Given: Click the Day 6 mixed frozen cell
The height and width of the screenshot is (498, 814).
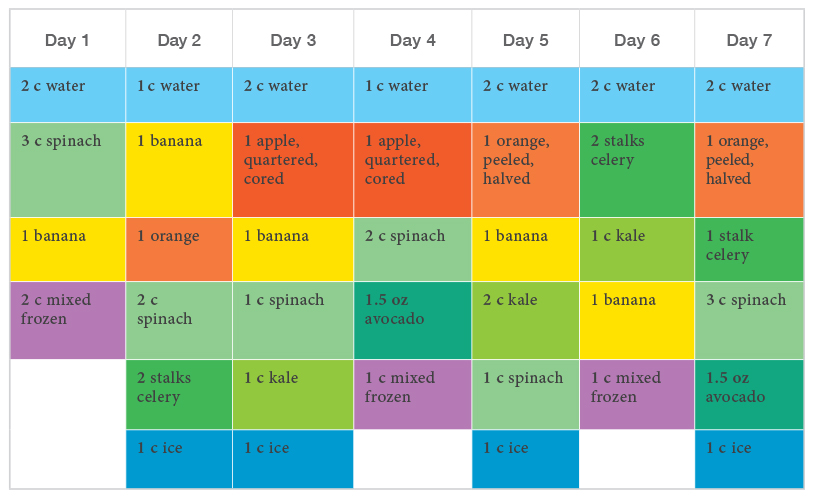Looking at the screenshot, I should [x=637, y=394].
